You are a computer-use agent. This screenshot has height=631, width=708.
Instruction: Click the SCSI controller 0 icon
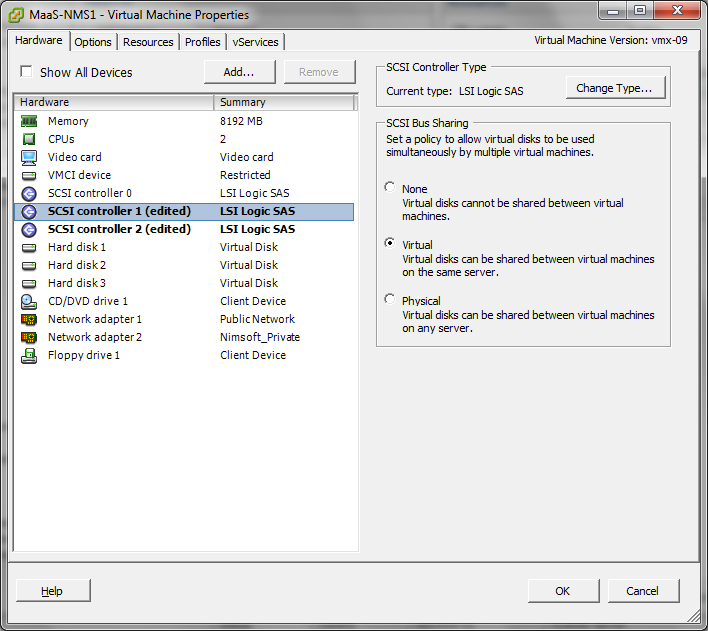point(29,193)
